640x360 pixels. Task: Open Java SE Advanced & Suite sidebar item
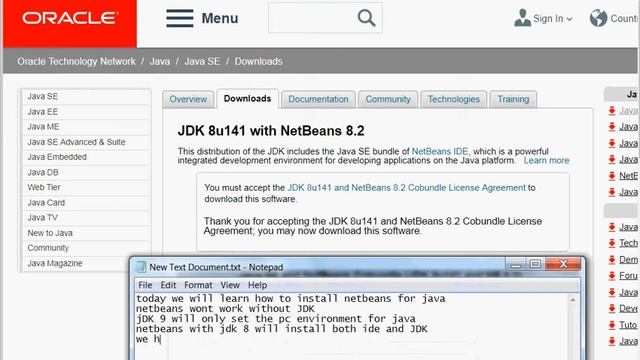86,142
